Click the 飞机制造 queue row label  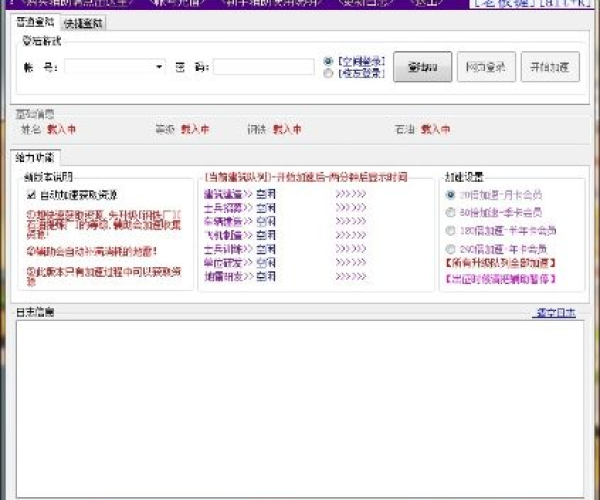click(x=223, y=235)
